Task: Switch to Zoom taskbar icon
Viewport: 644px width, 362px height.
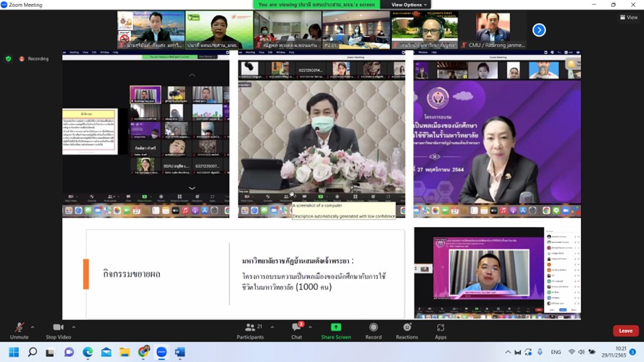Action: click(x=162, y=352)
